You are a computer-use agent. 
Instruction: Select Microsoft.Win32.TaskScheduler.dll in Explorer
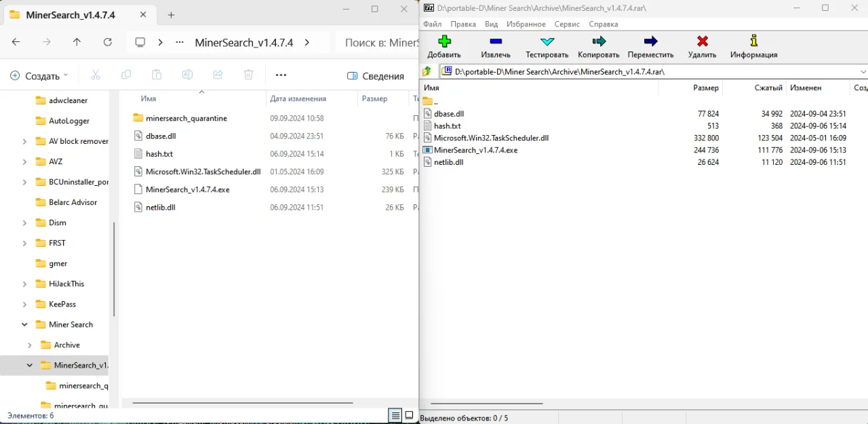203,172
